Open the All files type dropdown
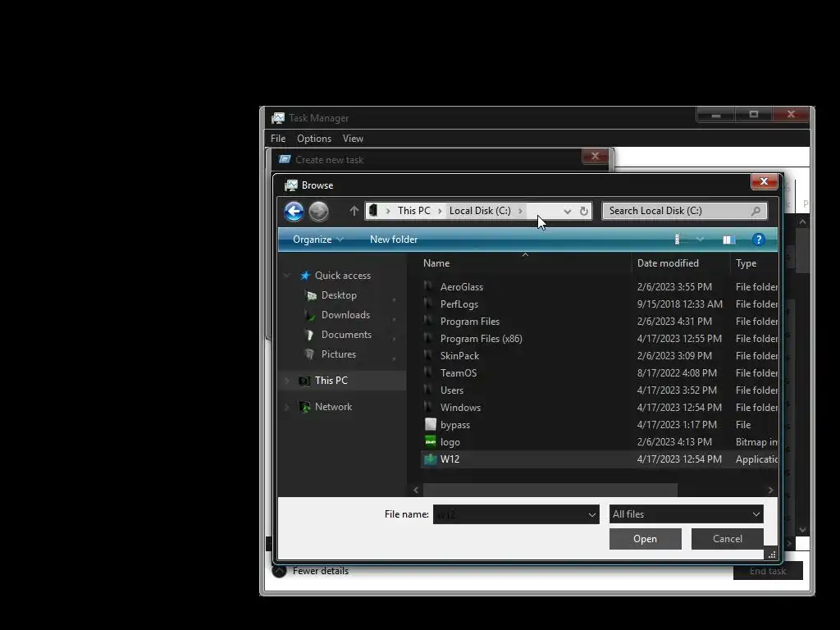Image resolution: width=840 pixels, height=630 pixels. [687, 514]
